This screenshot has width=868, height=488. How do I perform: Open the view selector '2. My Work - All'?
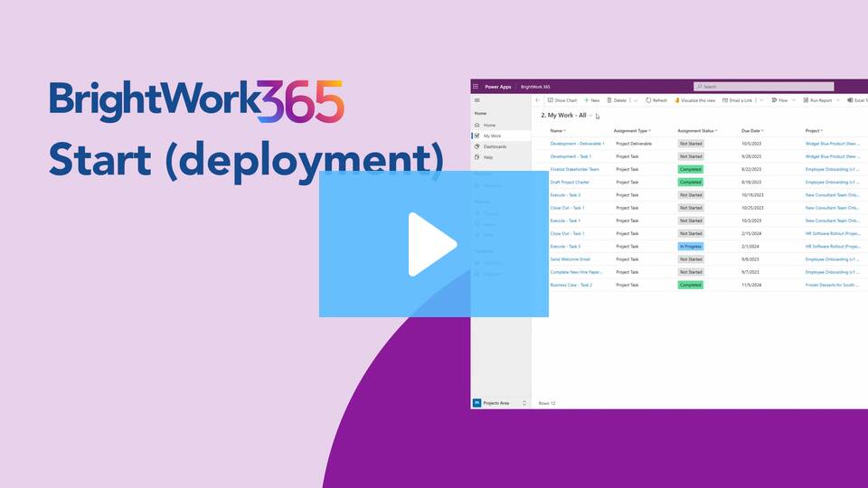[x=567, y=115]
